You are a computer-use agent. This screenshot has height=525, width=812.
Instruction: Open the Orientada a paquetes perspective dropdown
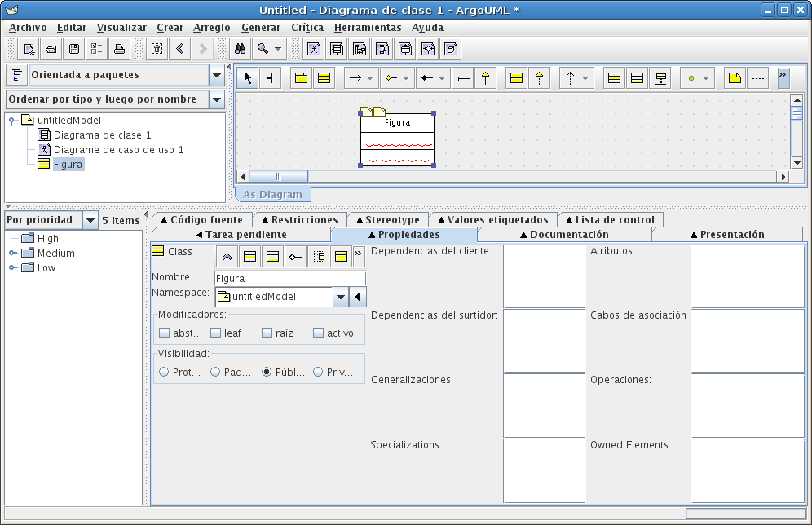point(217,75)
